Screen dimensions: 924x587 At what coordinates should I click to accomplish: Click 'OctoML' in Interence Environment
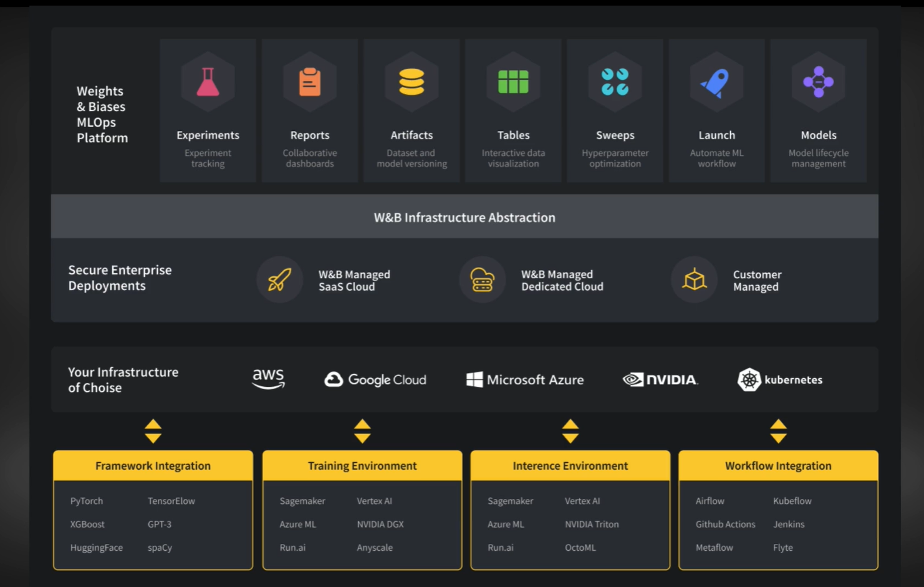pos(580,548)
